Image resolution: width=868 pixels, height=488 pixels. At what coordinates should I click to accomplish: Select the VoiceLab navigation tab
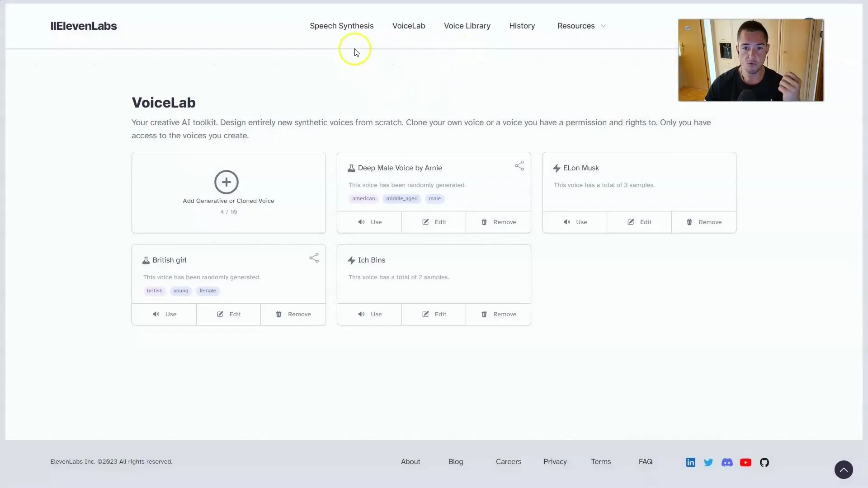click(x=408, y=26)
